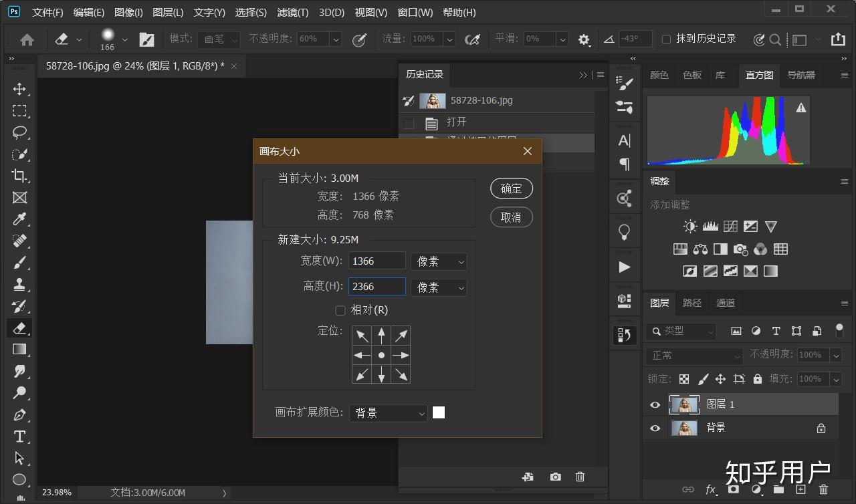Open smoothing options gear icon
The height and width of the screenshot is (504, 856).
(x=584, y=40)
